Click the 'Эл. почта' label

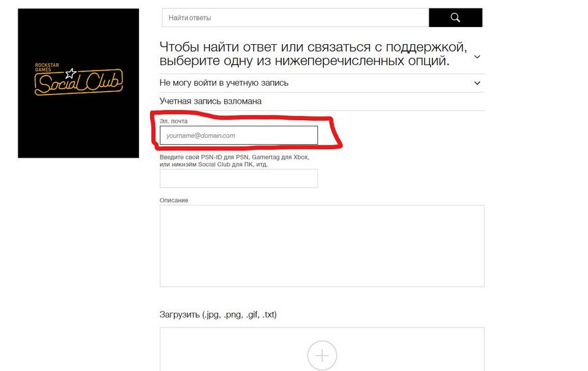point(173,121)
